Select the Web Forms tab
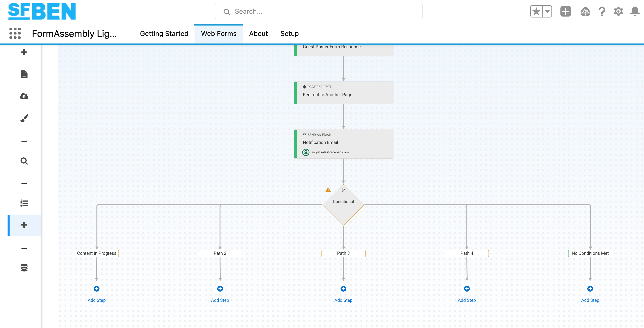644x328 pixels. coord(219,34)
